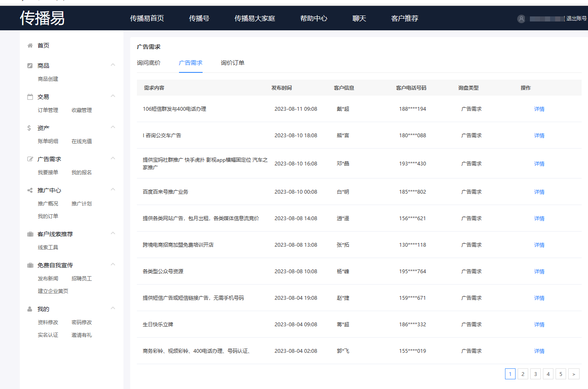Click the user avatar icon in top bar
The width and height of the screenshot is (588, 389).
522,19
